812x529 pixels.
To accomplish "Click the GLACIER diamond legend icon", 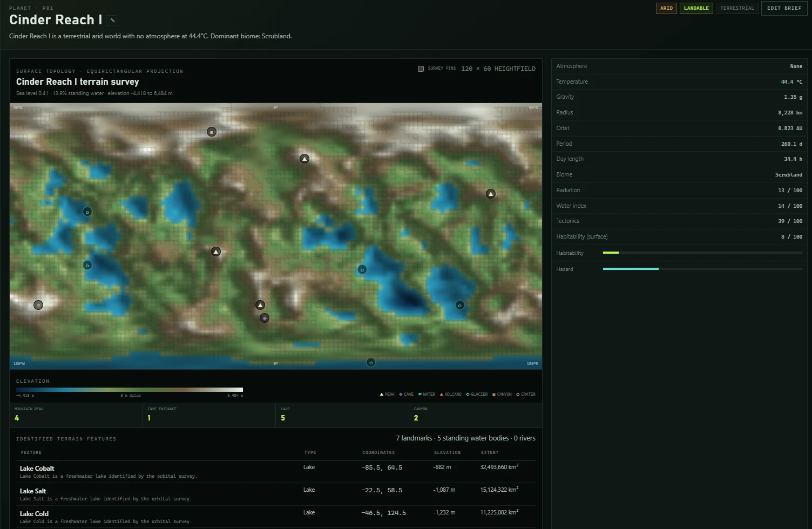I will pos(468,394).
